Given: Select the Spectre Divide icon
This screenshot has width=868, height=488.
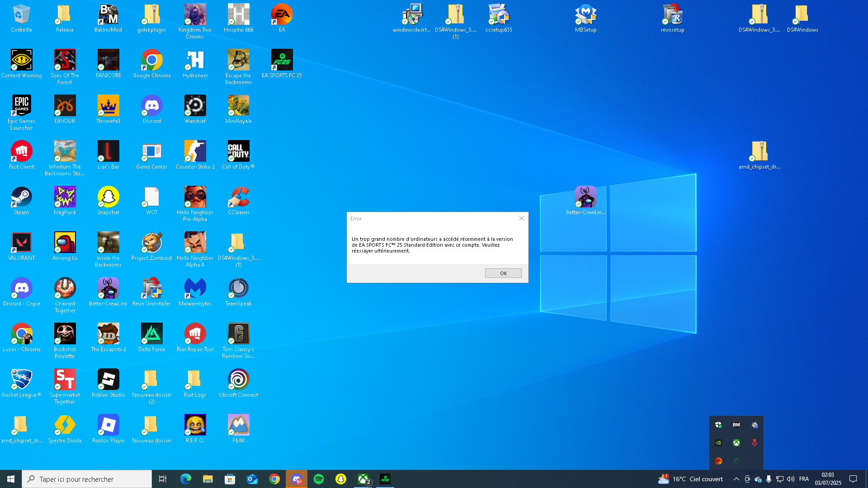Looking at the screenshot, I should (x=65, y=429).
